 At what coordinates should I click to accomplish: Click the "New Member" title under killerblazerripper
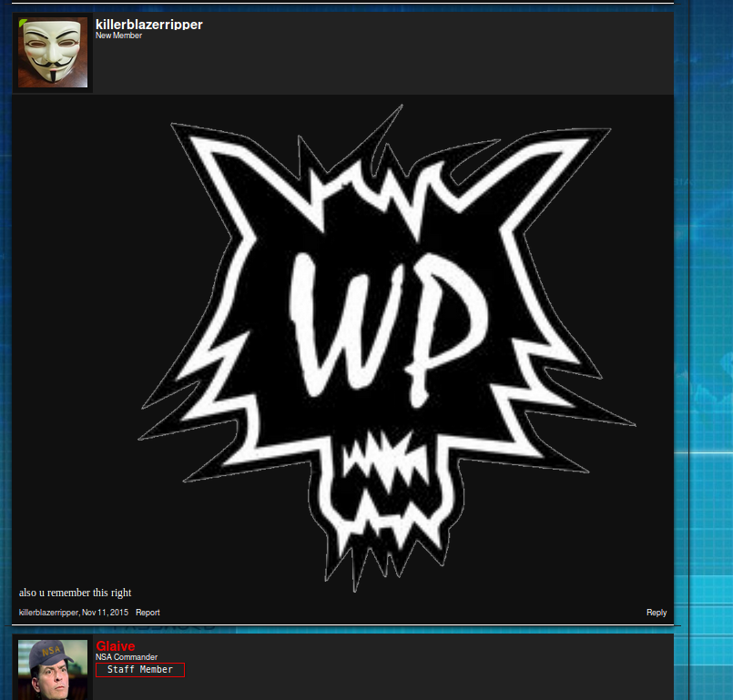point(118,36)
